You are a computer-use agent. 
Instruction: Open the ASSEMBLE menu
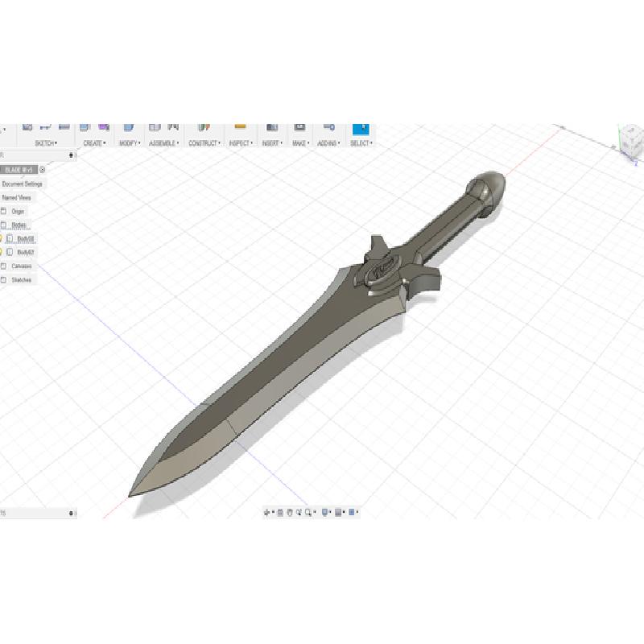(163, 143)
